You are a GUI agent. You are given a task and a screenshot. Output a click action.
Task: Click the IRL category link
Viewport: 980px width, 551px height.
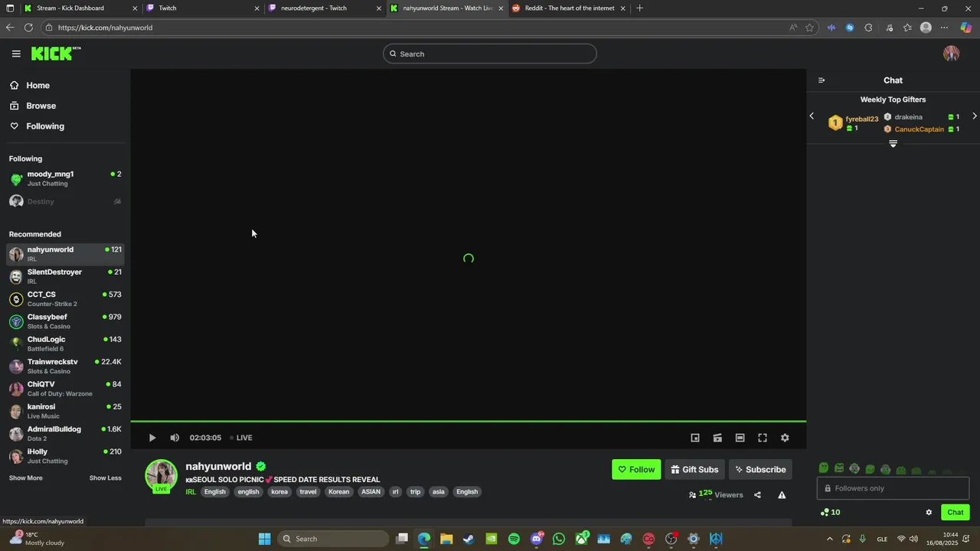pos(191,492)
